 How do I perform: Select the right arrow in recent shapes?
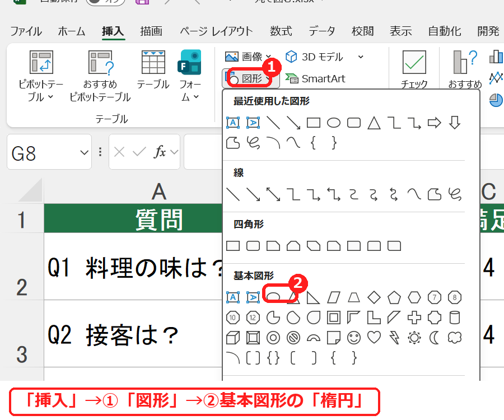click(434, 123)
